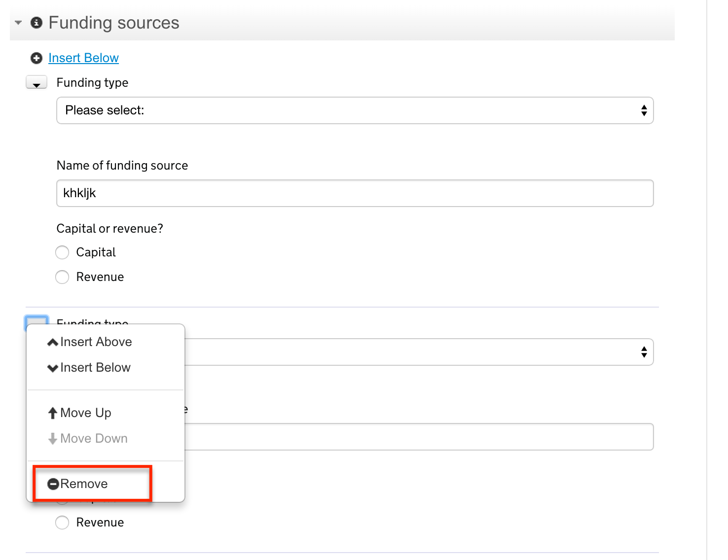Select the Capital radio button in first entry

pos(62,252)
